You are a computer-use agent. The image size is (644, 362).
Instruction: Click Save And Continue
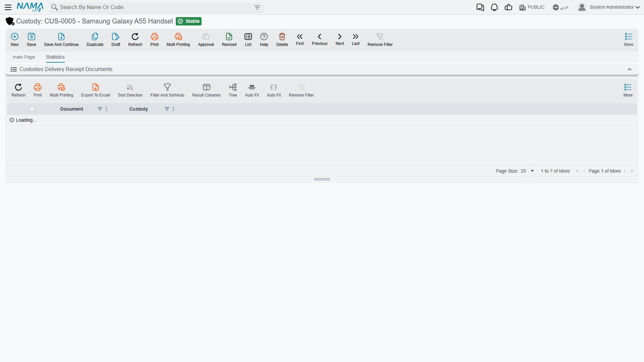pyautogui.click(x=61, y=40)
